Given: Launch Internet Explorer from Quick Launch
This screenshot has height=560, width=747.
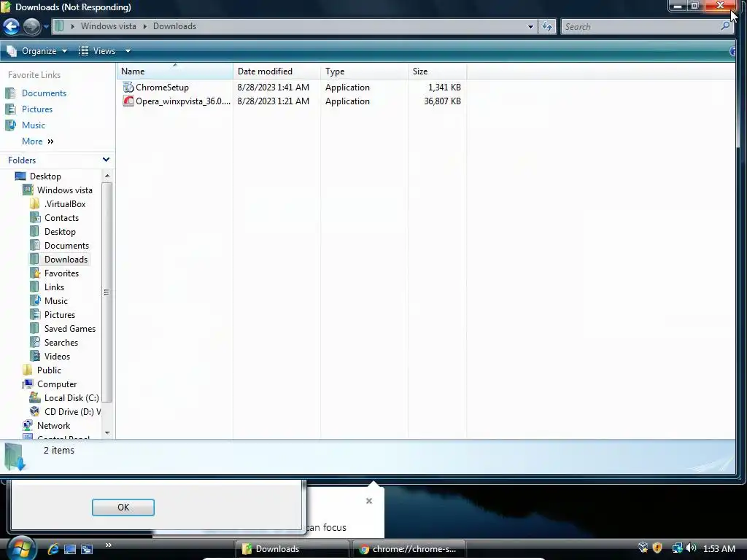Looking at the screenshot, I should tap(53, 549).
